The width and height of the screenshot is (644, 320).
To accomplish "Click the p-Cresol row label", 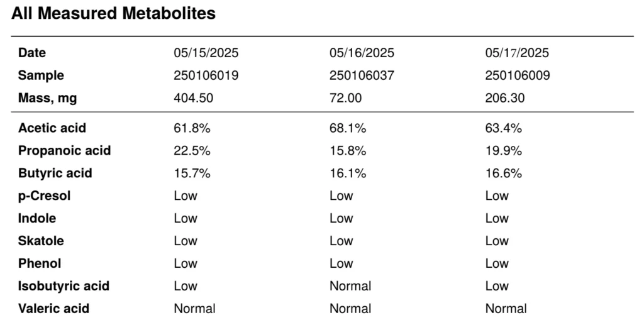I will click(44, 196).
